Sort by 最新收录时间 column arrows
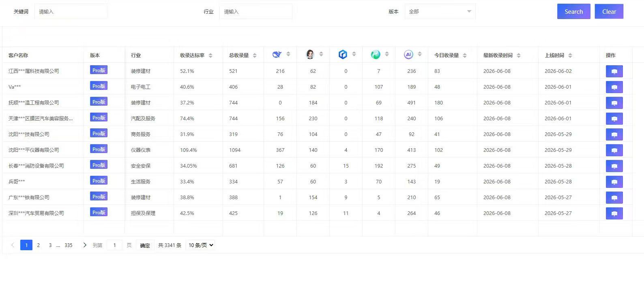Viewport: 644px width, 298px height. 519,55
